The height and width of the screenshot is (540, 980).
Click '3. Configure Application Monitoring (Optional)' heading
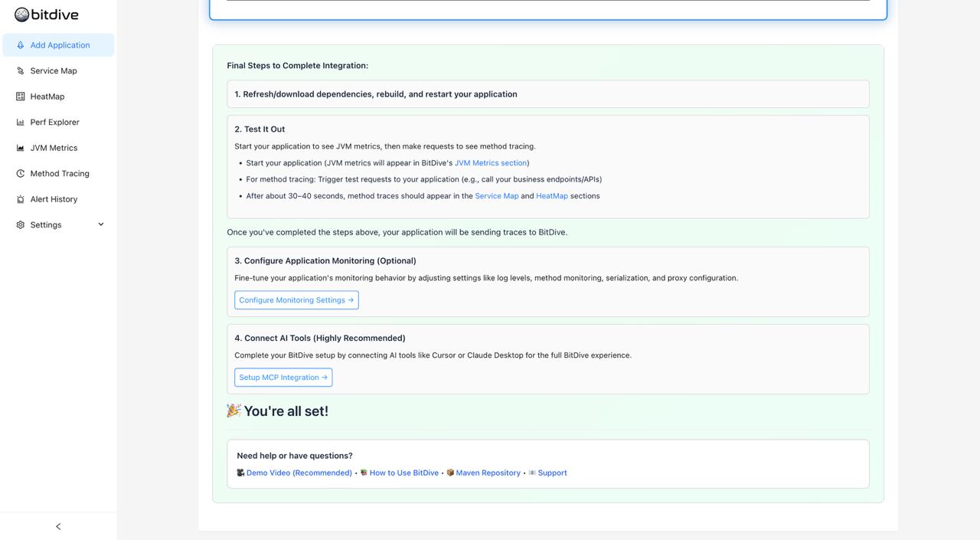[325, 261]
